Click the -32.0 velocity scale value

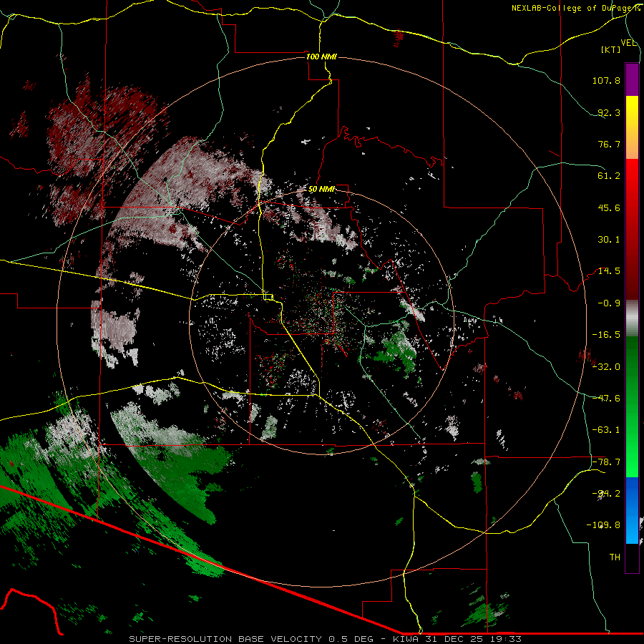[606, 367]
